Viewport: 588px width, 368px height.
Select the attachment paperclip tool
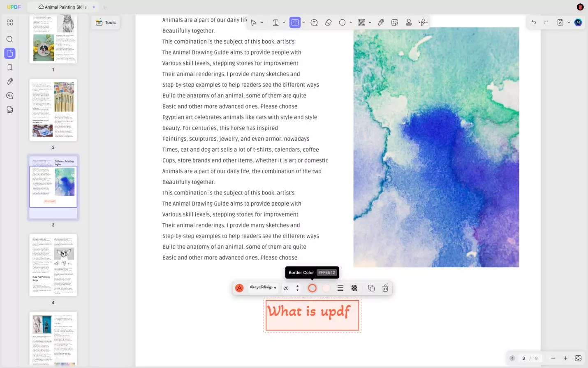pyautogui.click(x=381, y=23)
